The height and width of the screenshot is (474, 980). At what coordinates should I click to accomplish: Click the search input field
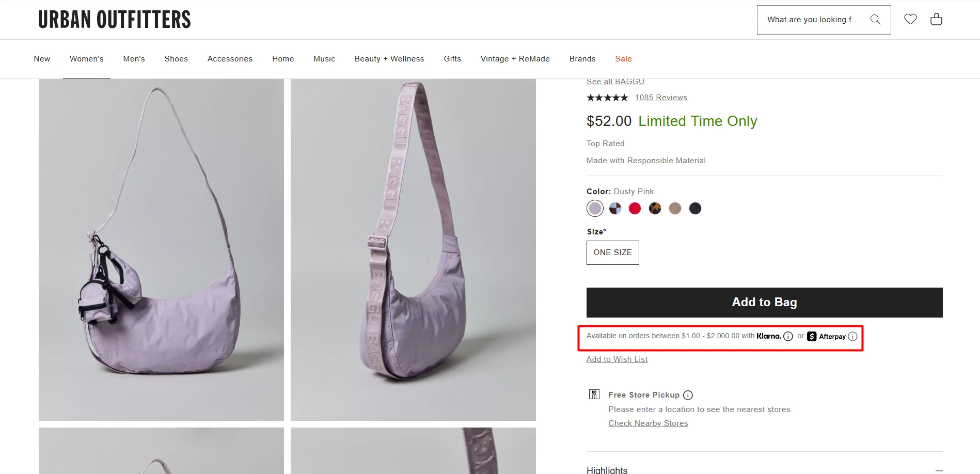(x=813, y=20)
